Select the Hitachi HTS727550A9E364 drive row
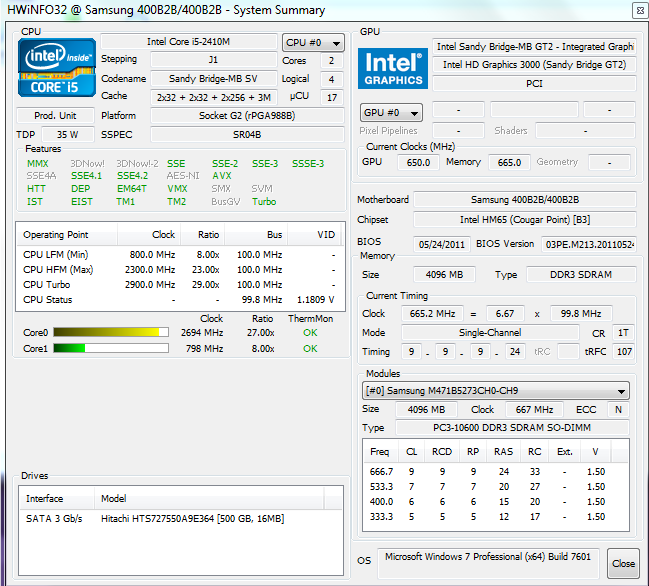 pos(181,519)
